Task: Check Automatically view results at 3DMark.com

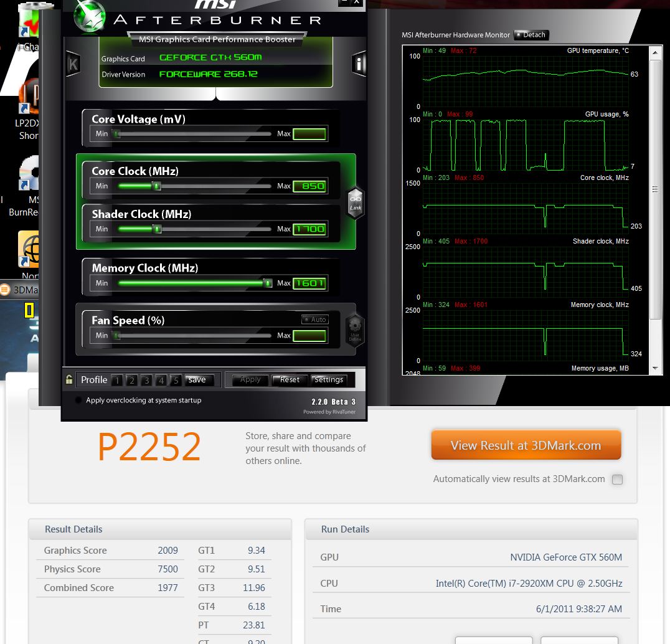Action: click(617, 480)
